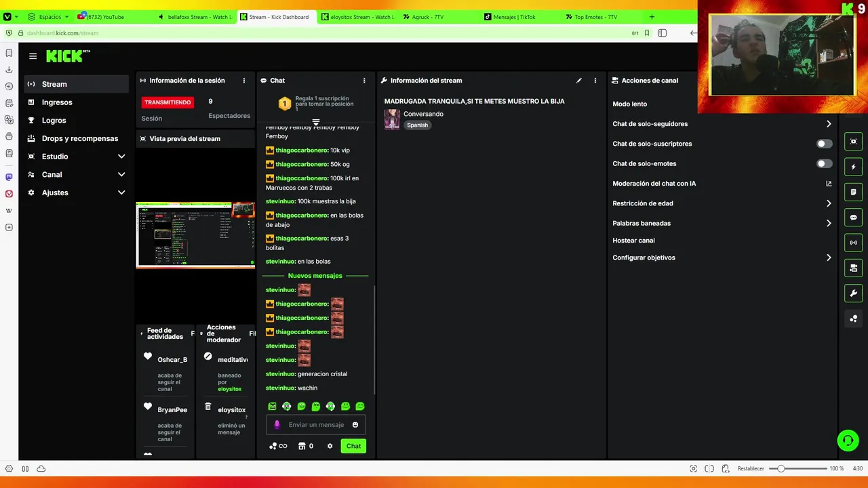Image resolution: width=868 pixels, height=488 pixels.
Task: Click the browser address bar URL
Action: click(62, 33)
